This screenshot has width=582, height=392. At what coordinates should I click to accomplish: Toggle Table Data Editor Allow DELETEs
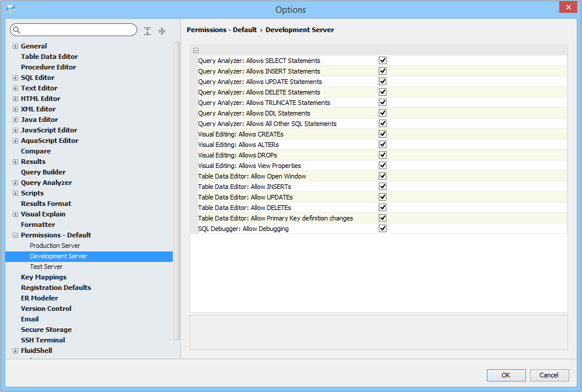tap(382, 207)
